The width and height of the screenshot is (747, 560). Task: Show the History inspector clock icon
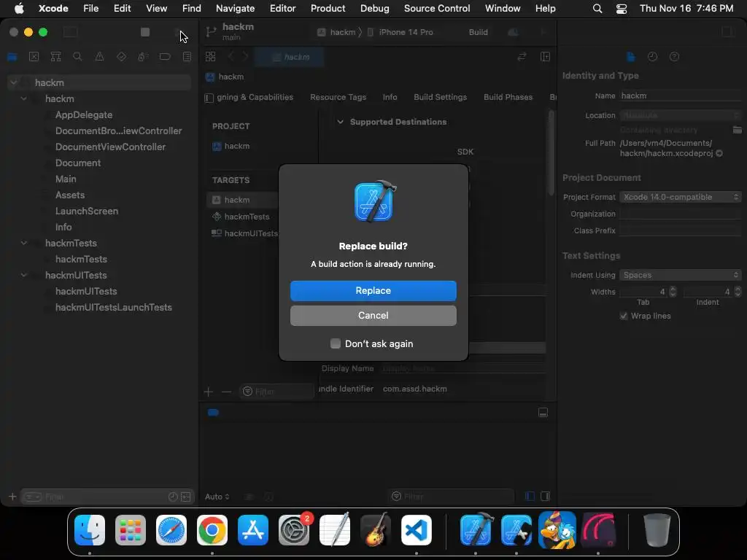[x=652, y=57]
